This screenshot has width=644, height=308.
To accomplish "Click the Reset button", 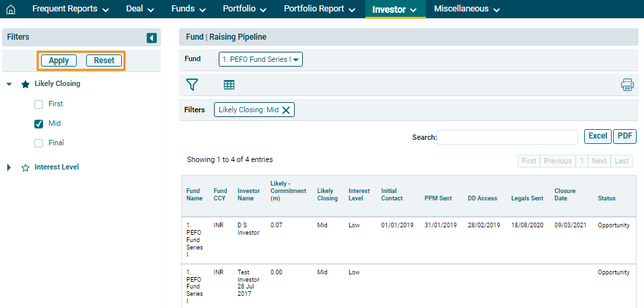I will [x=104, y=61].
